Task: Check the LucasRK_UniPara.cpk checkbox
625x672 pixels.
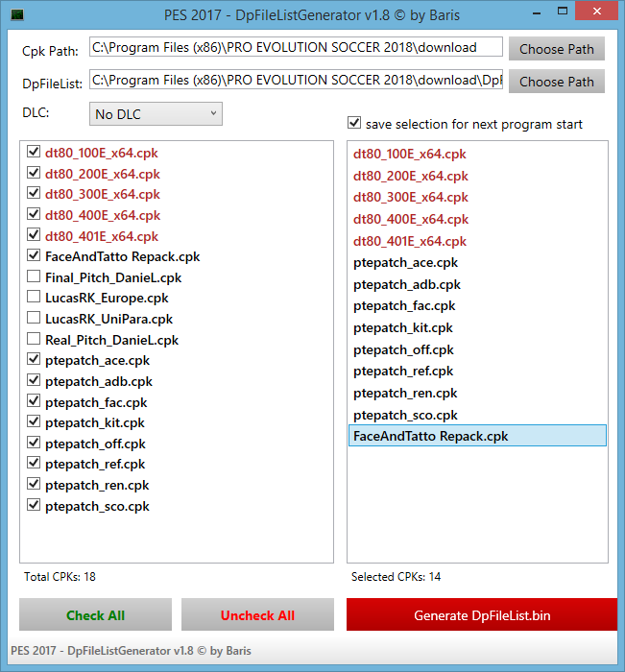Action: pyautogui.click(x=34, y=318)
